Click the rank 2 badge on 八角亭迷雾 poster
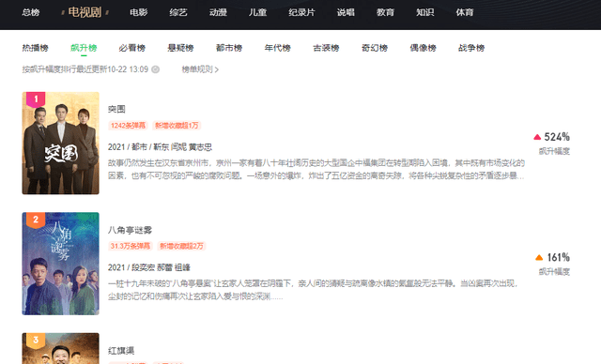 [36, 220]
